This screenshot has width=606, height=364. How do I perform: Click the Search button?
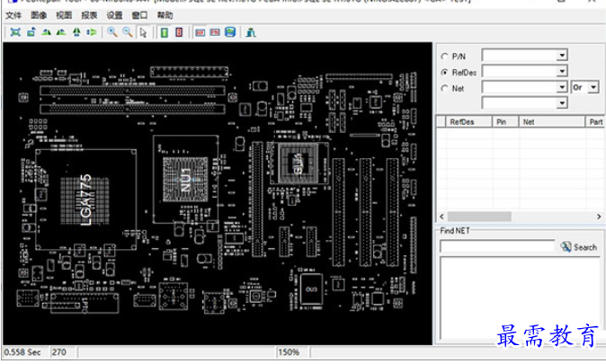coord(579,246)
